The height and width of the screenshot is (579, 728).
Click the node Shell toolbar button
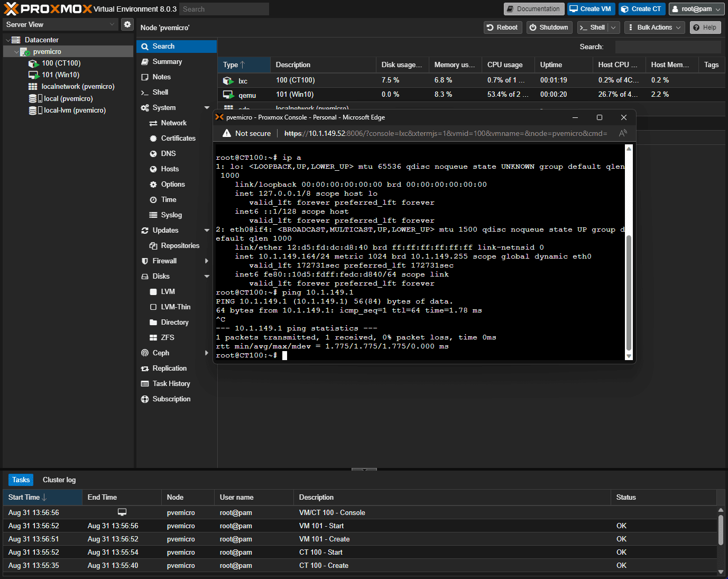(x=593, y=27)
